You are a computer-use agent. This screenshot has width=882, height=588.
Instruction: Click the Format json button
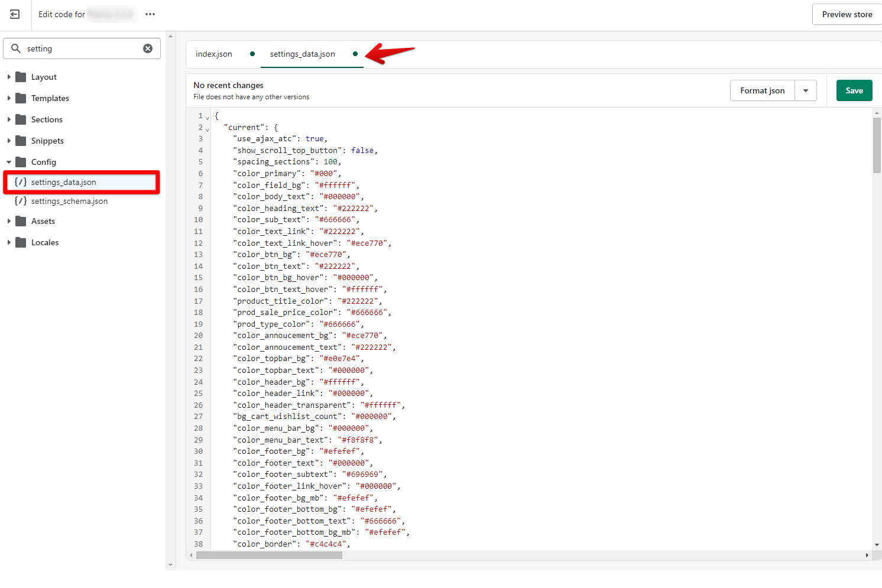(762, 90)
